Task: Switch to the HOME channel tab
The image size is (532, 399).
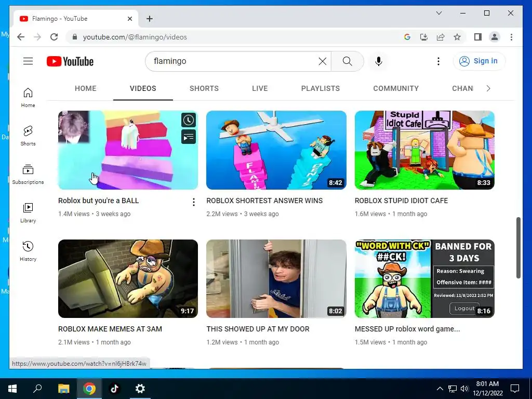Action: point(86,88)
